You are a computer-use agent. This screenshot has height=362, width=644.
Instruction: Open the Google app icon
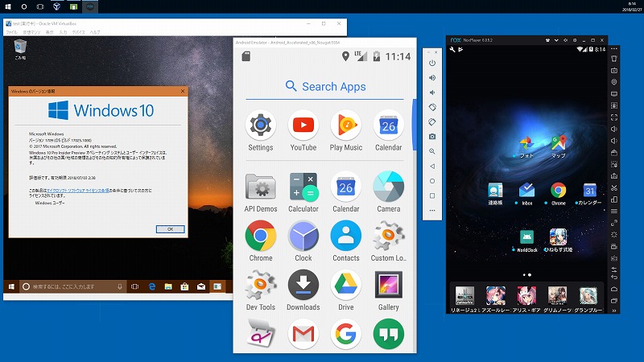pyautogui.click(x=346, y=334)
